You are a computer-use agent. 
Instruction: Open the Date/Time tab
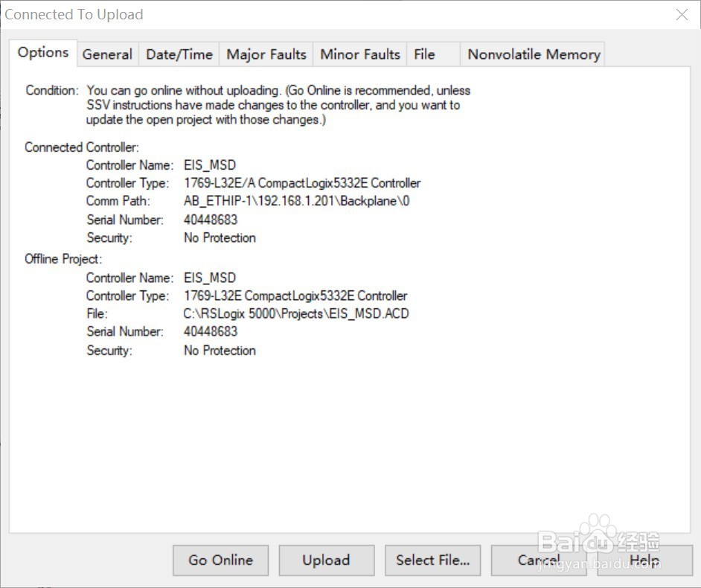click(x=179, y=54)
